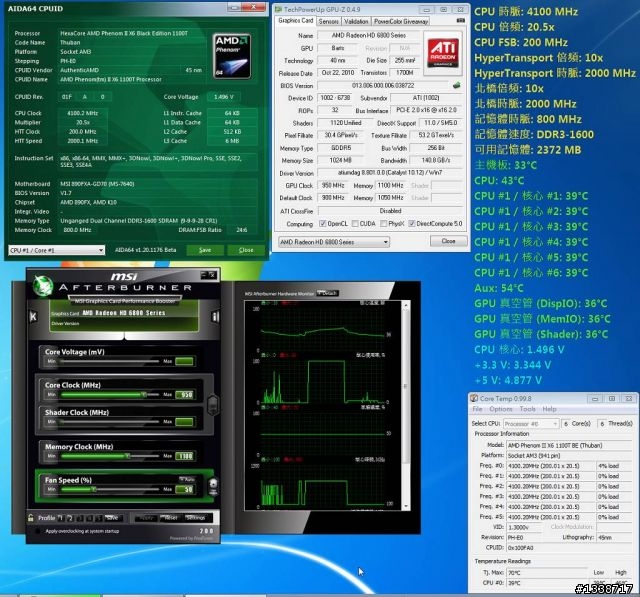Select Afterburner profile slot 3
The image size is (640, 597).
pos(80,518)
